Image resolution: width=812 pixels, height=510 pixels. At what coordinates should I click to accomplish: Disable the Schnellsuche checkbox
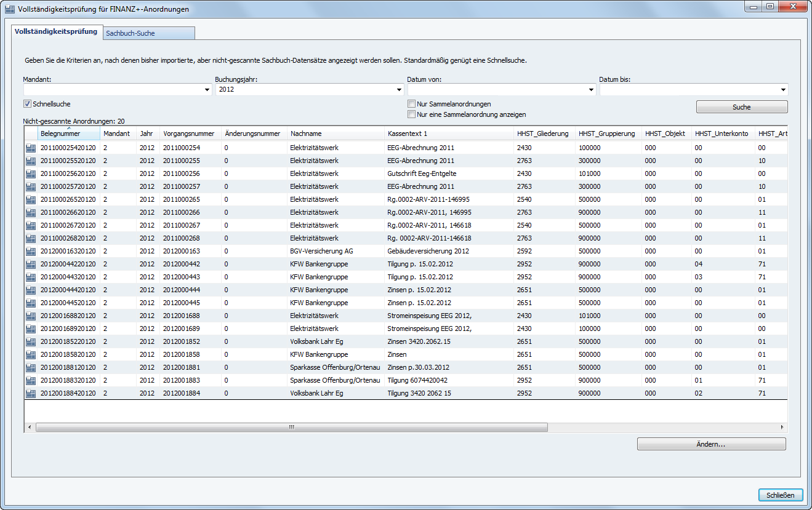tap(27, 104)
